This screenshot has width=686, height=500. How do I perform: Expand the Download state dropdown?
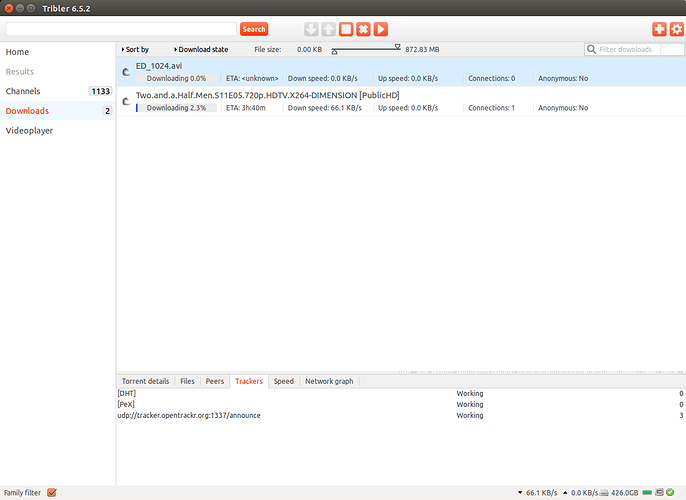201,49
